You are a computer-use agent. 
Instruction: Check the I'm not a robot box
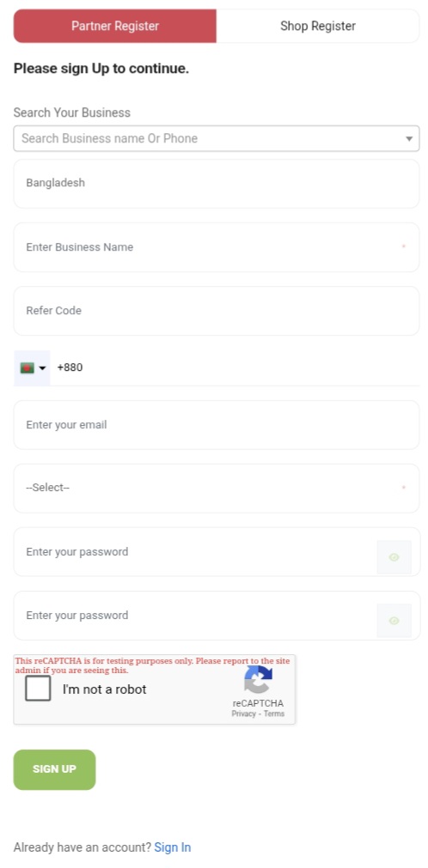coord(38,689)
